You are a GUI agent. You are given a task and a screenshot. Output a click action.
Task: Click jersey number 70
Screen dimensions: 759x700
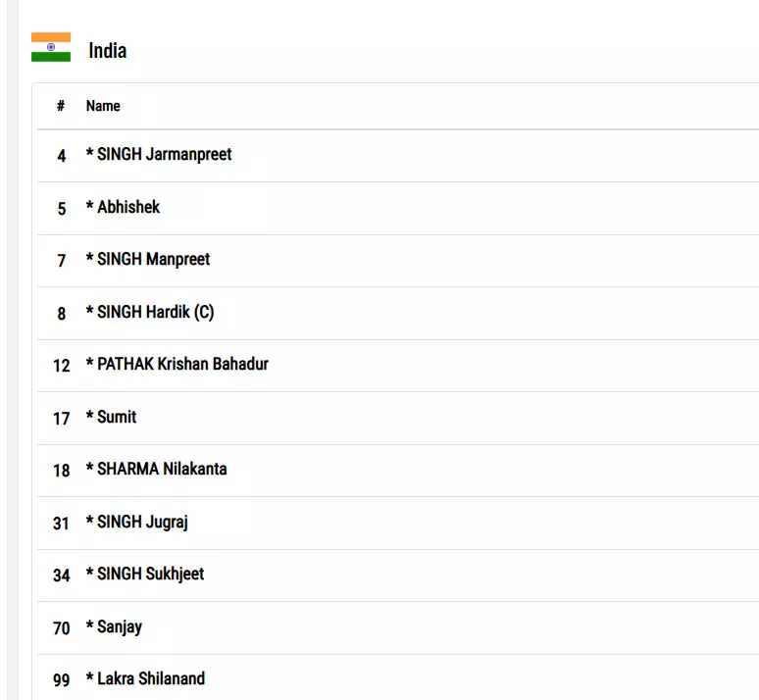(x=62, y=628)
